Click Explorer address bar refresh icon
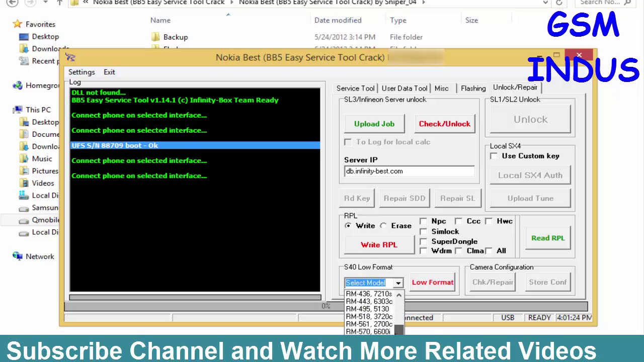644x362 pixels. [x=559, y=3]
